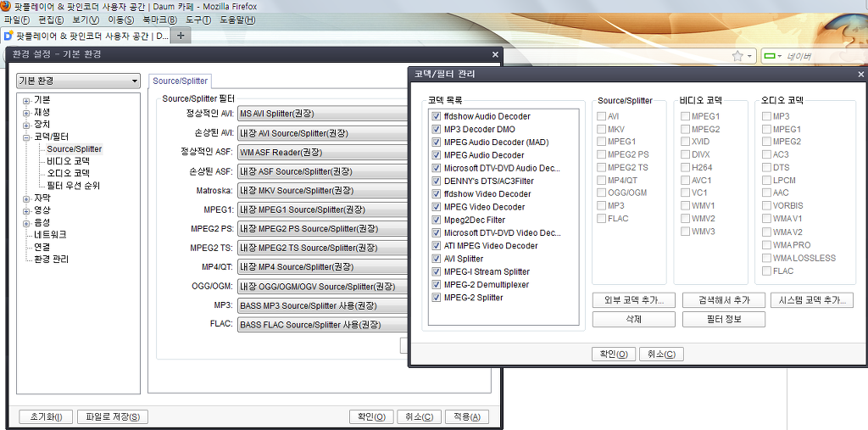Viewport: 868px width, 430px height.
Task: Click the Naver search engine icon
Action: click(770, 56)
